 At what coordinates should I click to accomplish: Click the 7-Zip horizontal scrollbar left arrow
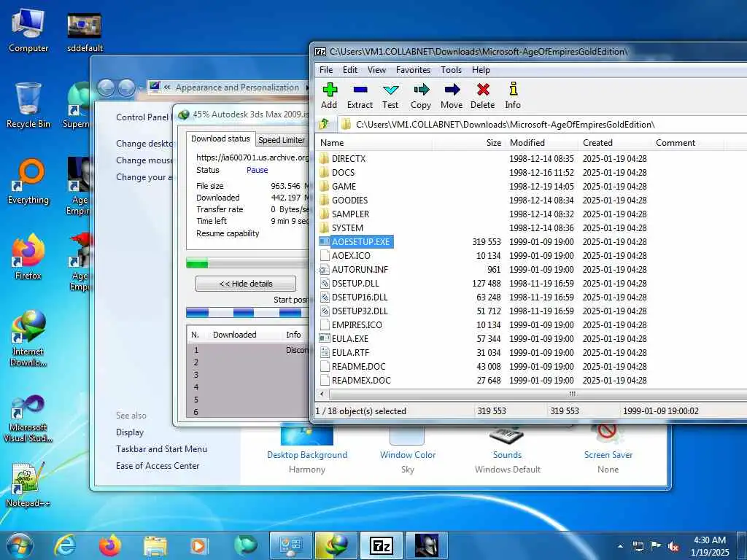point(322,394)
